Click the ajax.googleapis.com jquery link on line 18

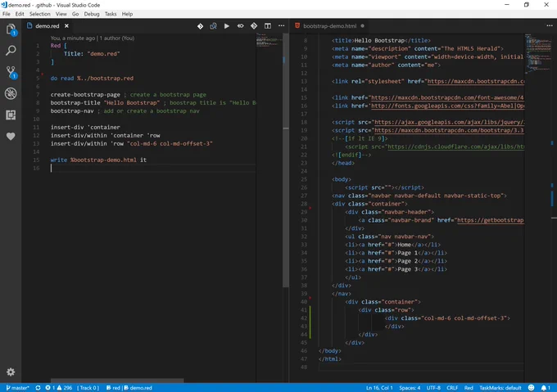click(x=450, y=122)
